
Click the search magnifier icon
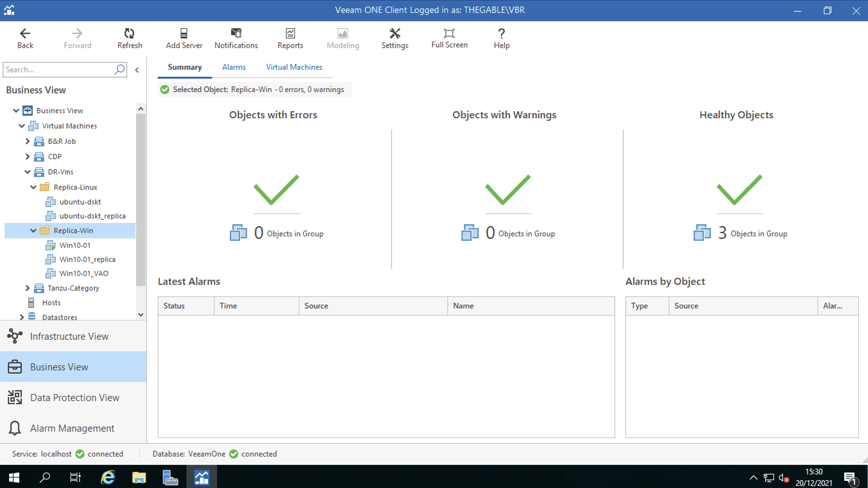120,70
